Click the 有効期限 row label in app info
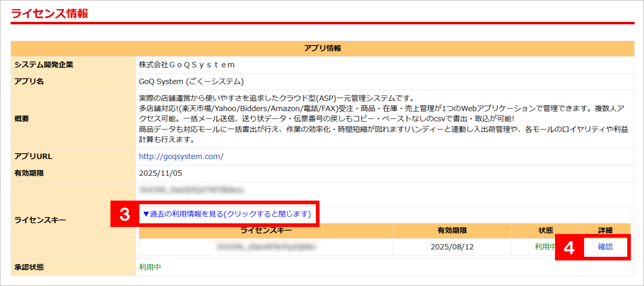The image size is (644, 286). [29, 173]
